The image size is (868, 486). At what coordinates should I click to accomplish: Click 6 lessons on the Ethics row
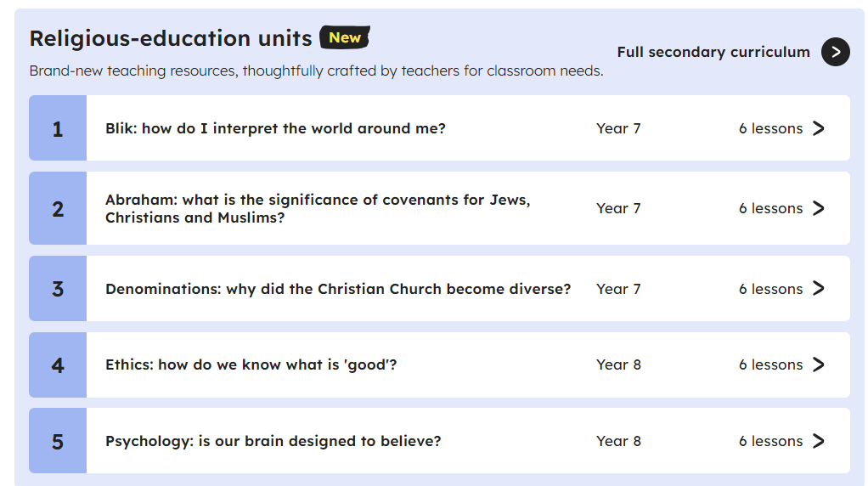[x=770, y=364]
